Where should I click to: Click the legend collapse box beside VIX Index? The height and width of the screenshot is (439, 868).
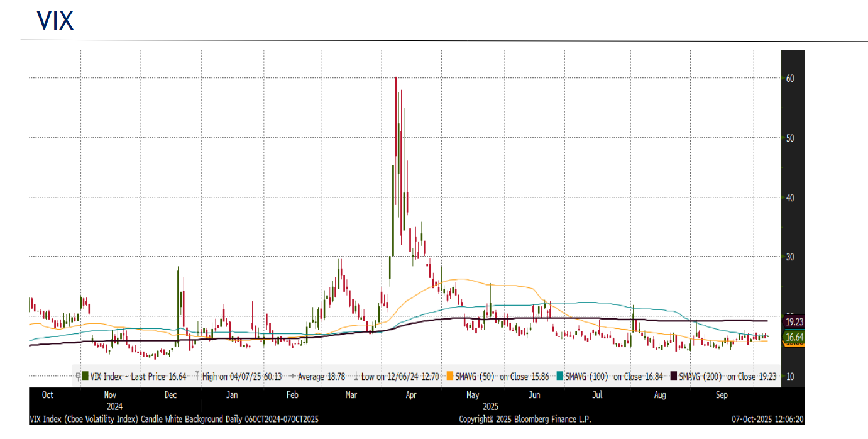pyautogui.click(x=78, y=377)
